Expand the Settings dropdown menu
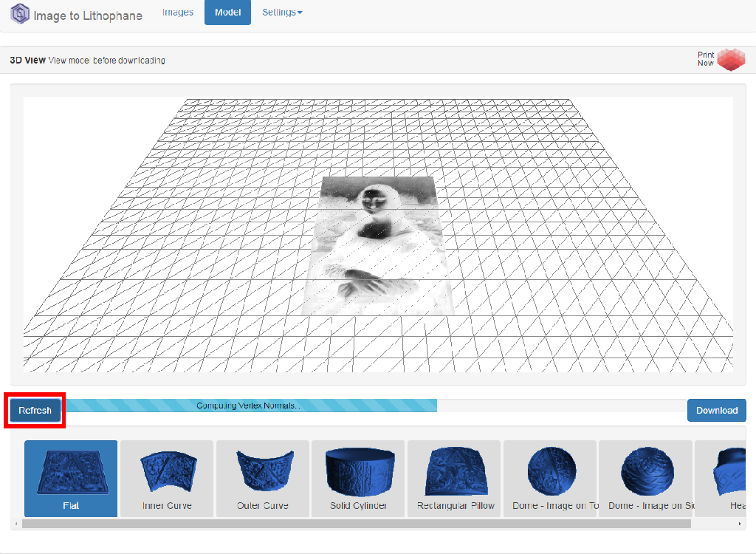This screenshot has width=756, height=554. coord(282,12)
